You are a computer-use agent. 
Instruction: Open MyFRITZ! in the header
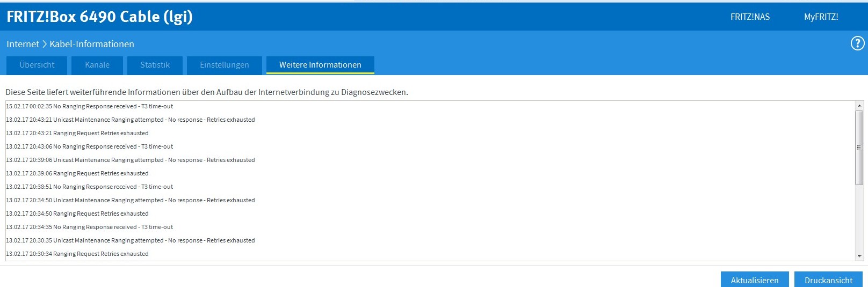pyautogui.click(x=821, y=17)
